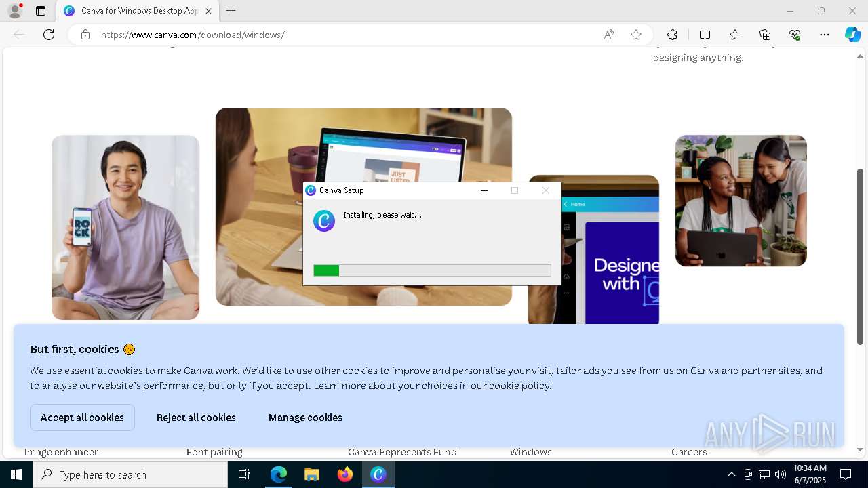Image resolution: width=868 pixels, height=488 pixels.
Task: Click the Canva logo in installer dialog
Action: [324, 221]
